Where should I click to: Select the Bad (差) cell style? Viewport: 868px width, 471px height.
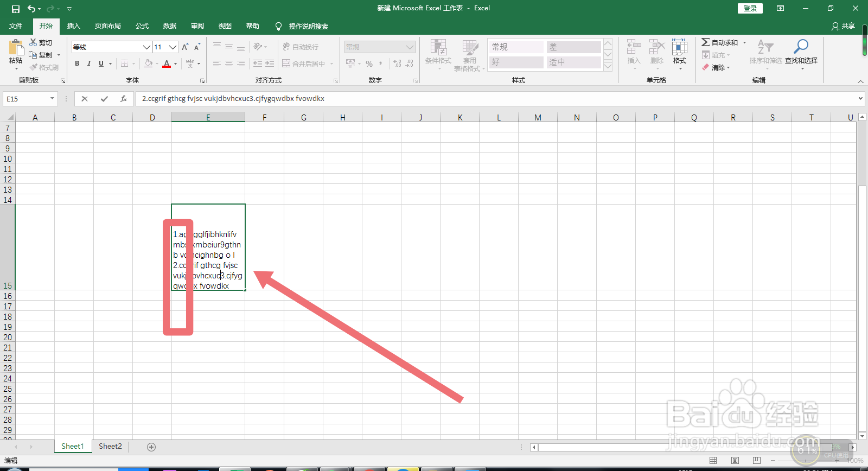tap(573, 47)
